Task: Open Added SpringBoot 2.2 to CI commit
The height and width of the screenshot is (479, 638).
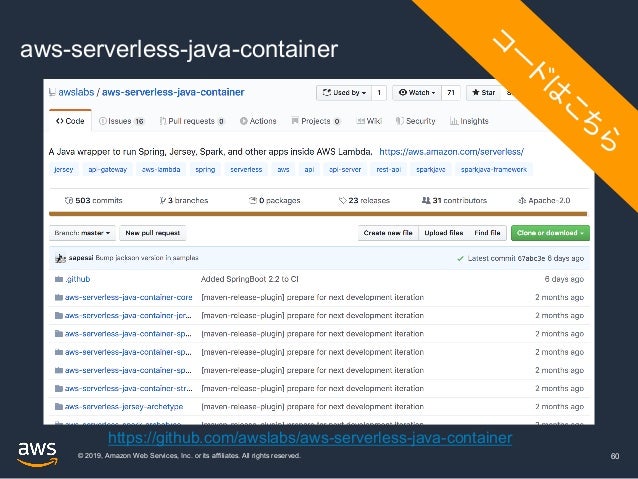Action: click(249, 279)
